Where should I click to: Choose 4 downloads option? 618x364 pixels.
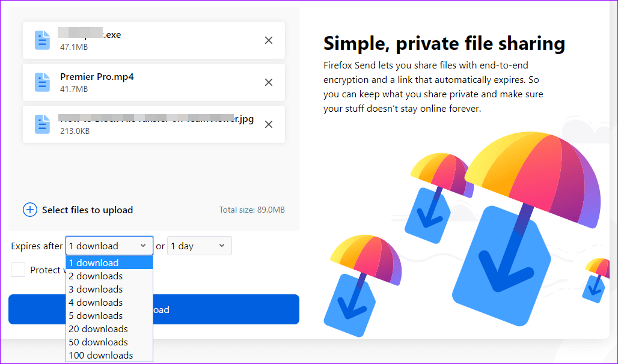click(x=109, y=303)
